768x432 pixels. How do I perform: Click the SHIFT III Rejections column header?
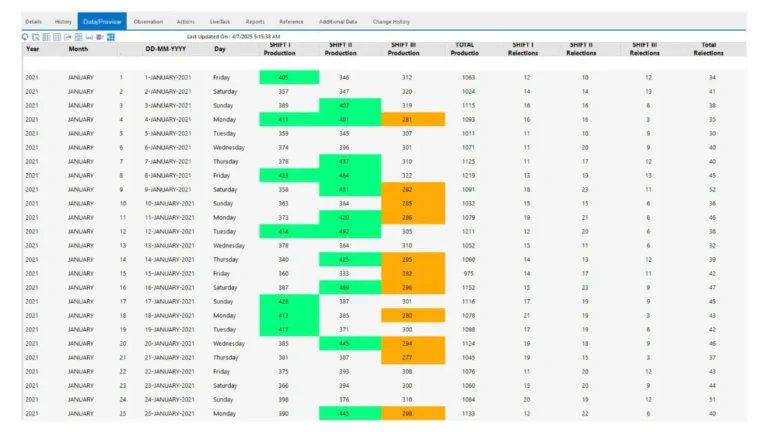(x=645, y=49)
